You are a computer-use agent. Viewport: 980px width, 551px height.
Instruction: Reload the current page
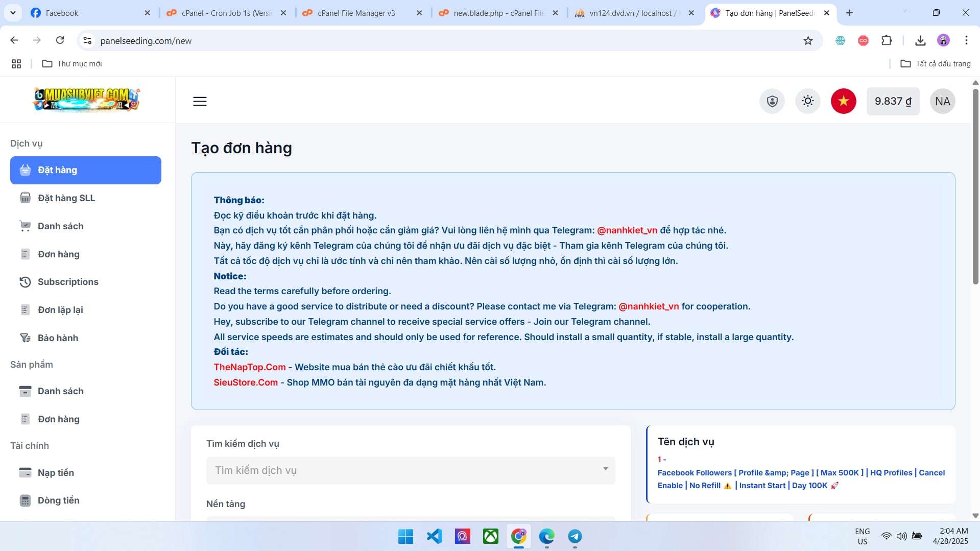[60, 40]
